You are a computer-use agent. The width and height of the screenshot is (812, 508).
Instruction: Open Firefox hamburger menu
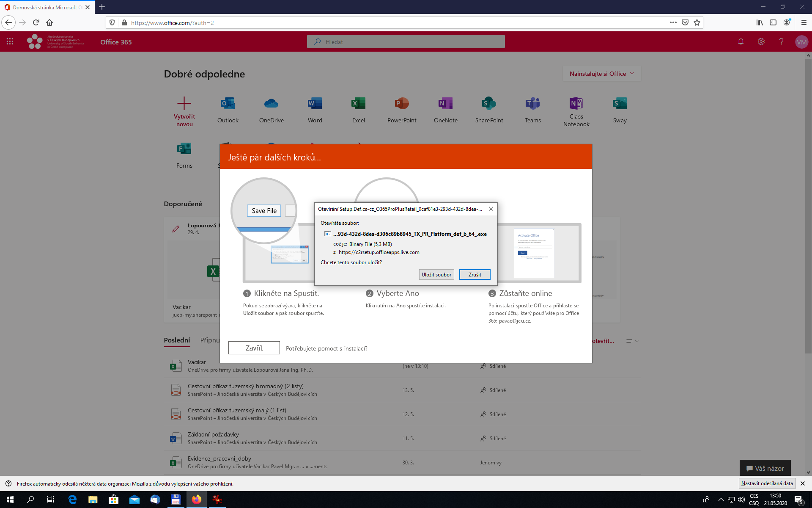coord(804,22)
